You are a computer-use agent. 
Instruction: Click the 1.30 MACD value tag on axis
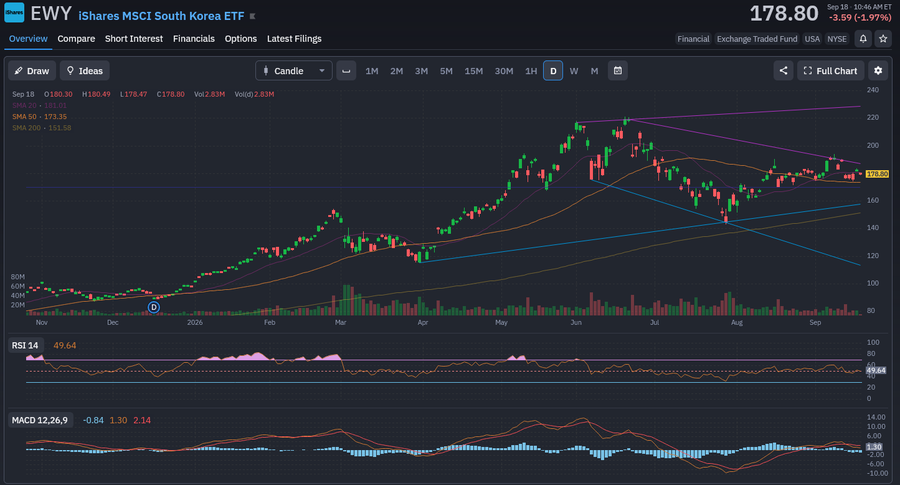(x=874, y=447)
